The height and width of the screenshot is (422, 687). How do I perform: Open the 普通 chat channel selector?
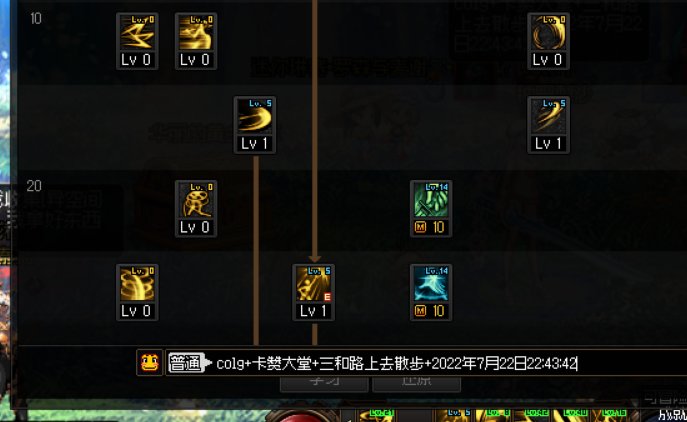[x=186, y=363]
